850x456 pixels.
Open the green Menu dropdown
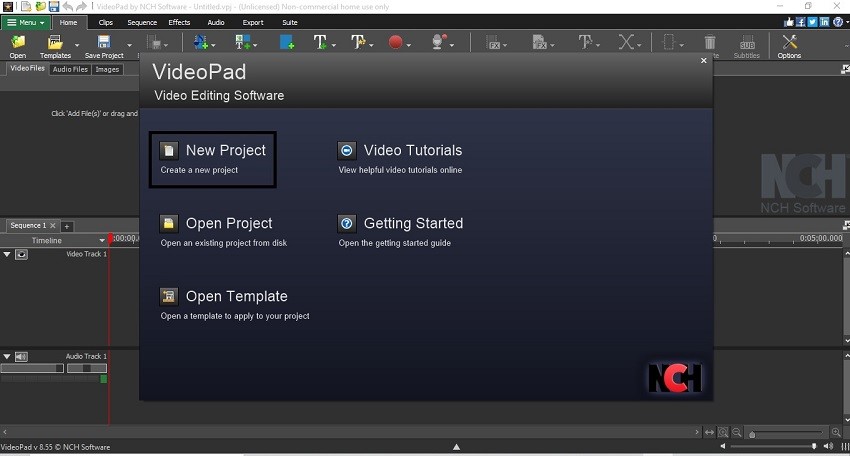click(26, 22)
